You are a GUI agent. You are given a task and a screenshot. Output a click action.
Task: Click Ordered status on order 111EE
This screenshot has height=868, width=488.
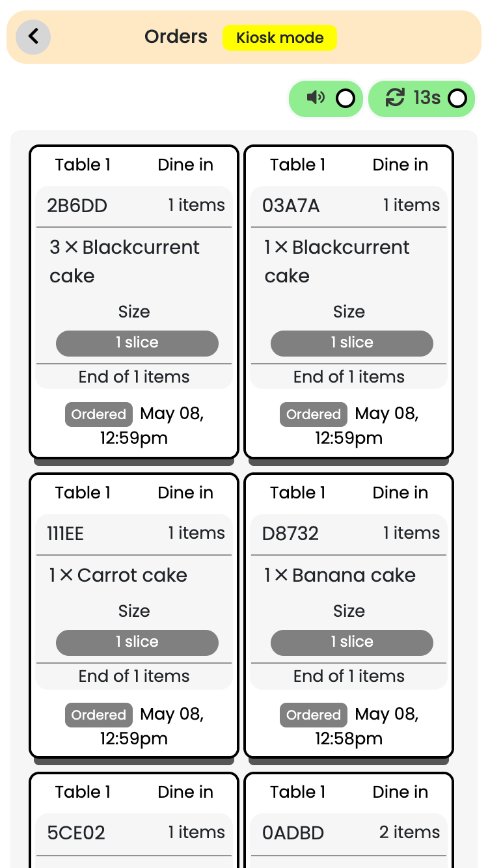coord(99,715)
